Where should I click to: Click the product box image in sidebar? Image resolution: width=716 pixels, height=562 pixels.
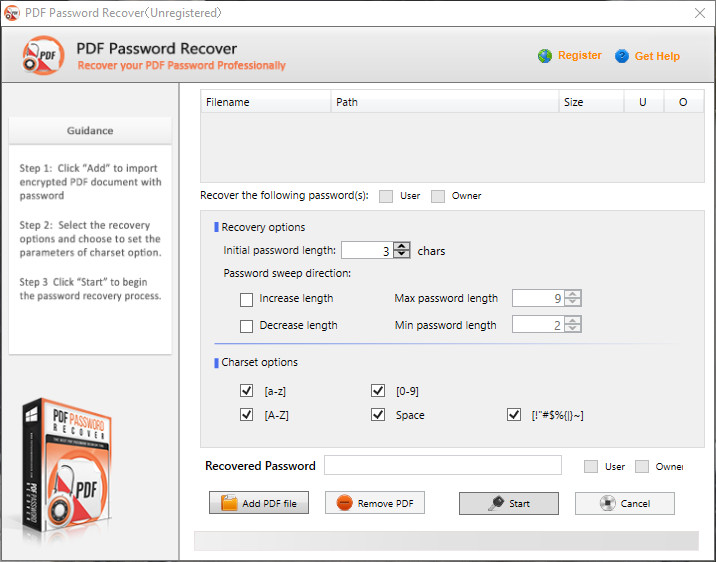pyautogui.click(x=66, y=467)
